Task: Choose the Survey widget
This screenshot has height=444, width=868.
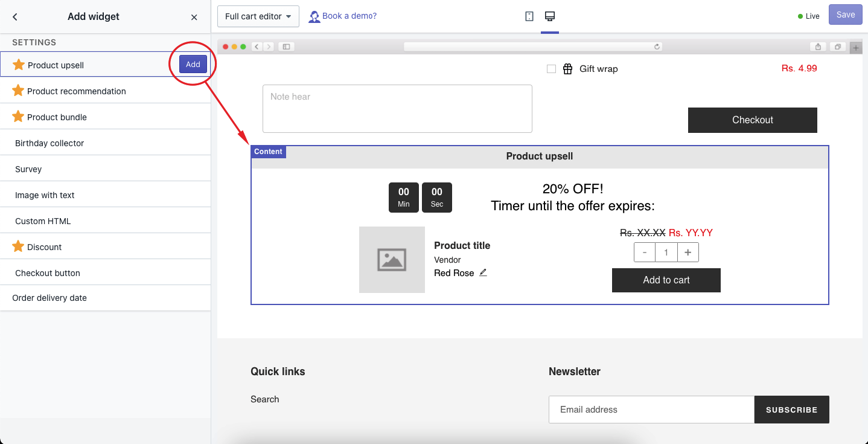Action: coord(106,169)
